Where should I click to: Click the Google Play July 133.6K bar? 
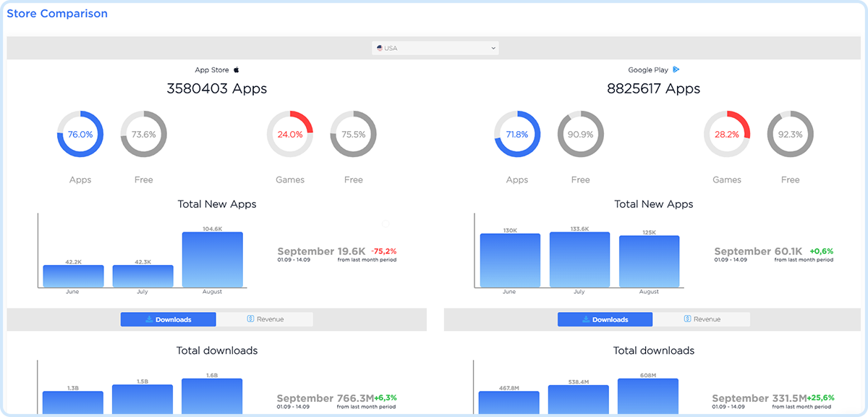(579, 259)
